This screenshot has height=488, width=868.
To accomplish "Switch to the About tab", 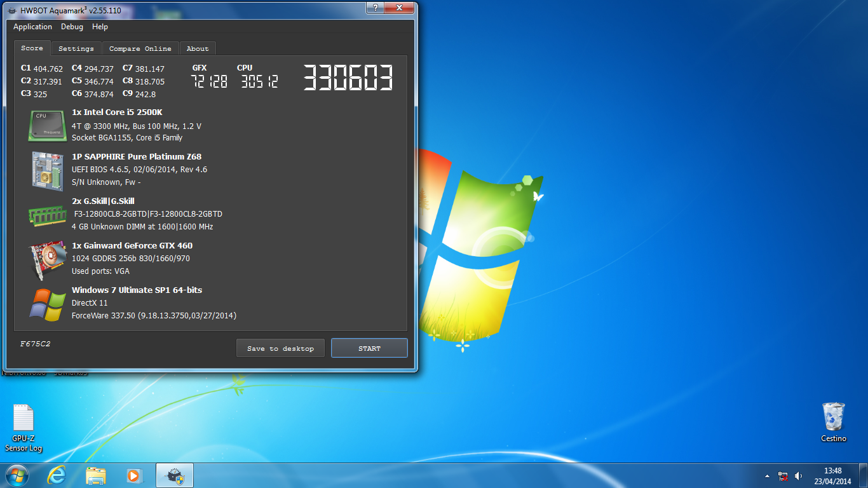I will [x=198, y=48].
